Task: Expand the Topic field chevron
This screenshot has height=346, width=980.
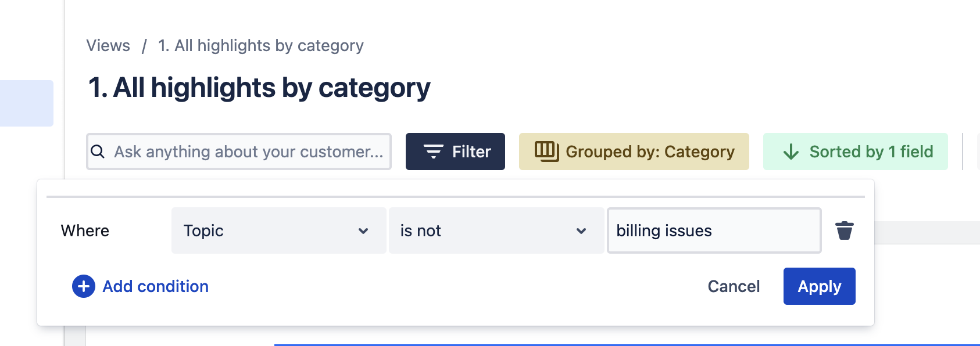Action: 363,231
